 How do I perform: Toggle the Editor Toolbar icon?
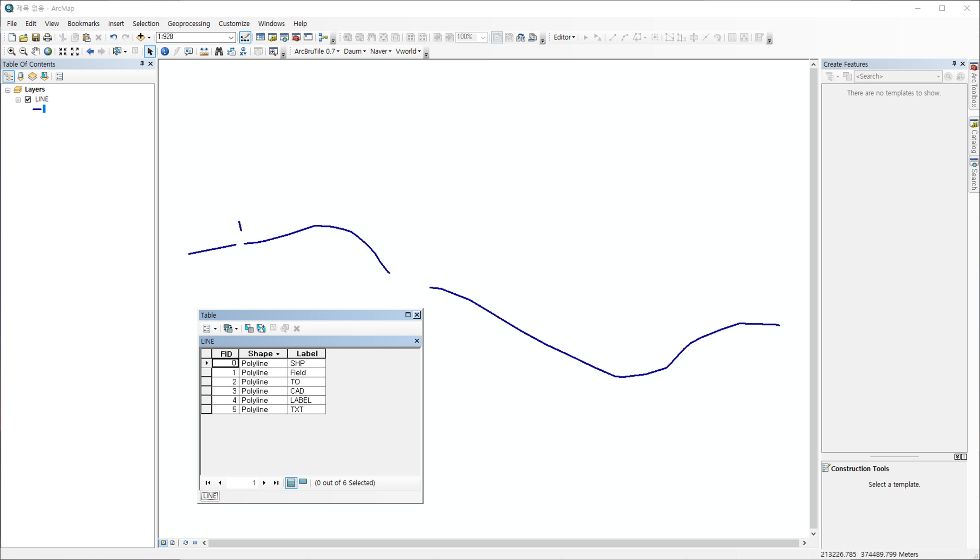click(245, 37)
